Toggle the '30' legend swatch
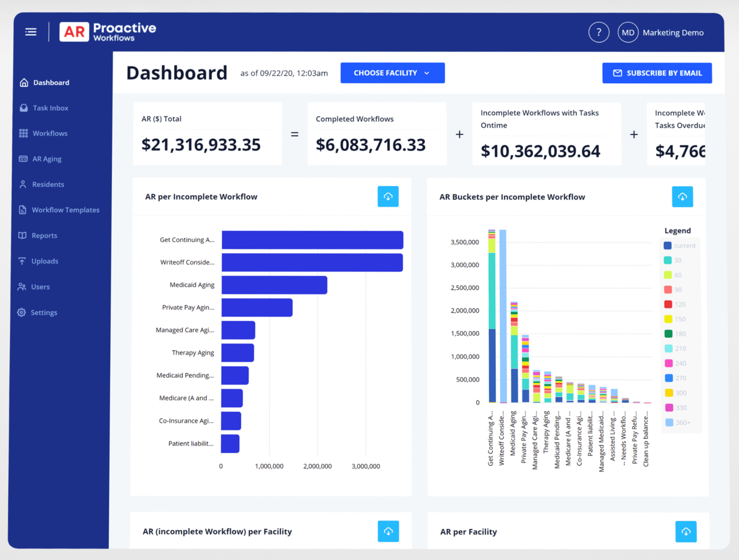The image size is (739, 560). pos(667,260)
